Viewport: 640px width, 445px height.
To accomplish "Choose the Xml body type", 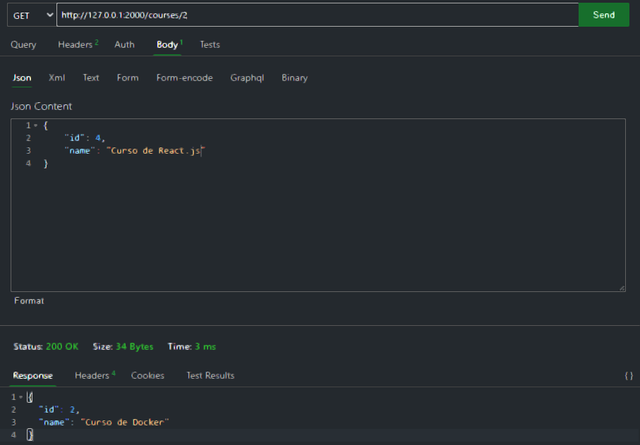I will [x=57, y=78].
